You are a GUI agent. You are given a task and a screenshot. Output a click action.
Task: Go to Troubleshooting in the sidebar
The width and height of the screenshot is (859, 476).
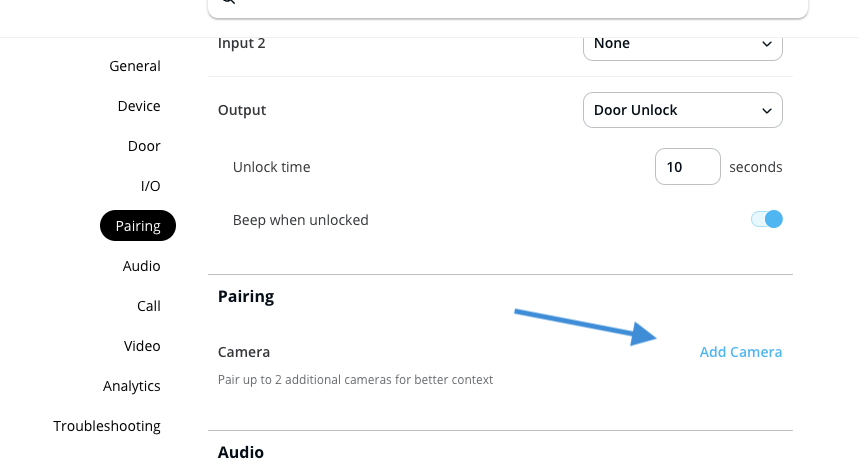pyautogui.click(x=107, y=426)
